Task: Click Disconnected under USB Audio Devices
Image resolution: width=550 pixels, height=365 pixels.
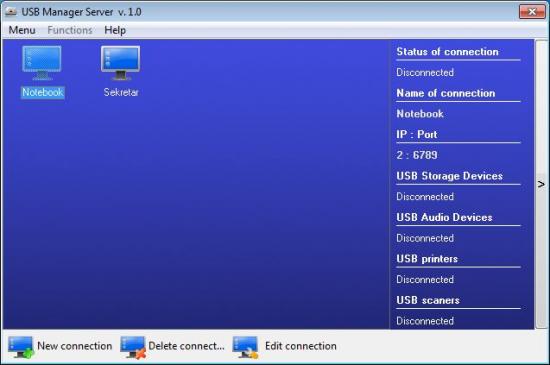Action: (425, 238)
